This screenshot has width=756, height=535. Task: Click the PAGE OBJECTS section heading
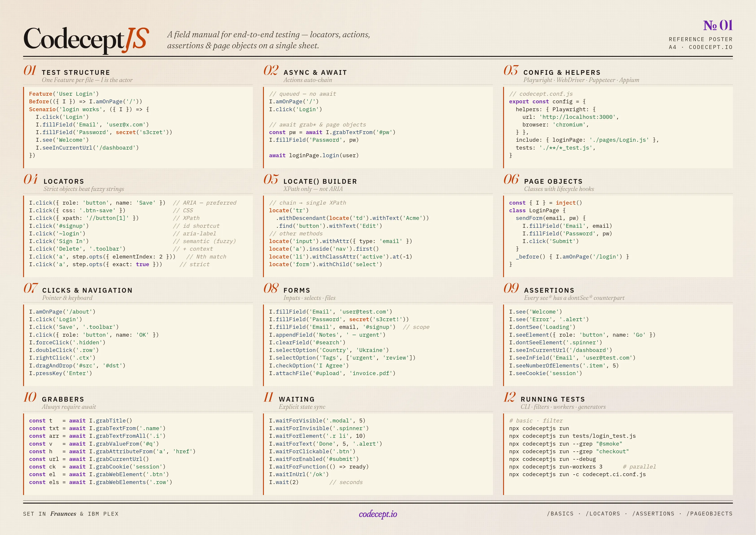point(553,181)
